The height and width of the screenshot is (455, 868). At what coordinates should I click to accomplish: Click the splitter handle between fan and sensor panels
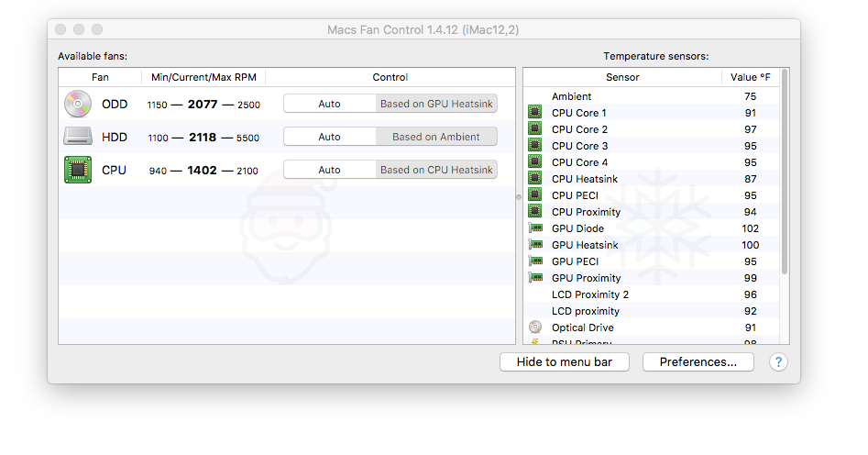(x=519, y=196)
